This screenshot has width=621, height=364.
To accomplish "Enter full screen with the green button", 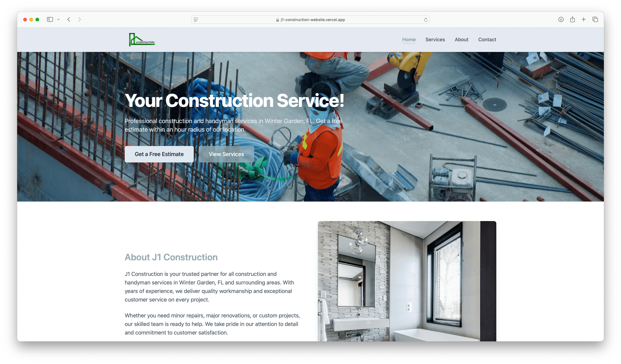I will (x=38, y=19).
